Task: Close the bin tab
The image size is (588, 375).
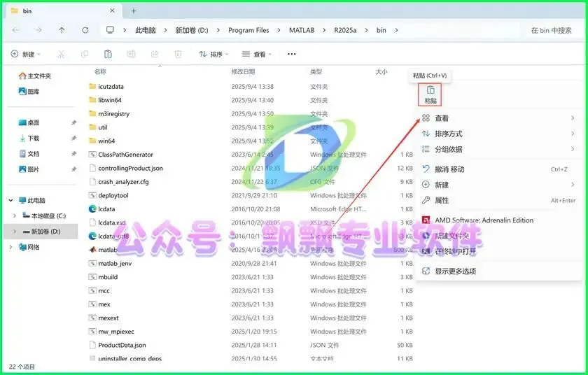Action: pyautogui.click(x=112, y=11)
